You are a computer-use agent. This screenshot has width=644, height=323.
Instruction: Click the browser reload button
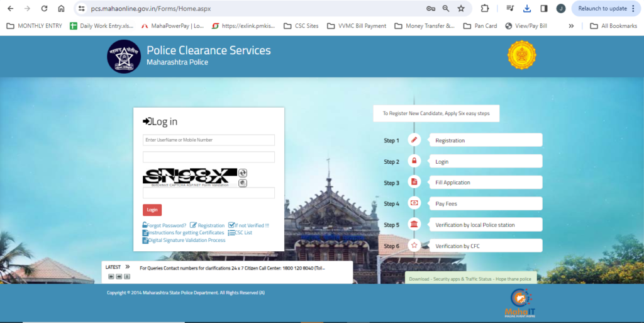[44, 9]
